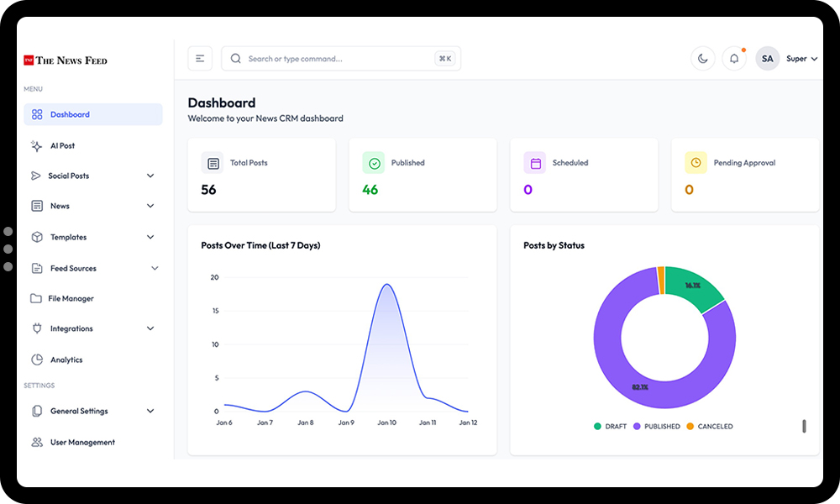Open the AI Post sidebar icon
The image size is (840, 504).
37,145
